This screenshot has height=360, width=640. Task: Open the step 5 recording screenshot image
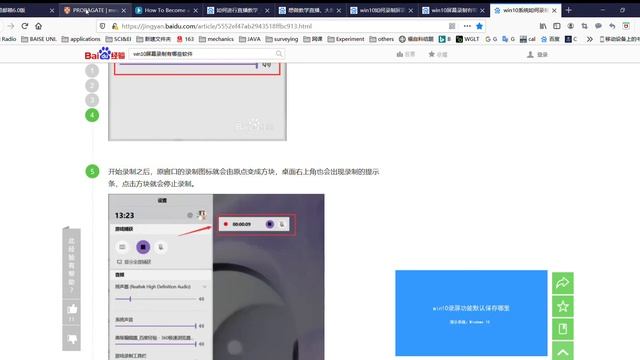[216, 277]
